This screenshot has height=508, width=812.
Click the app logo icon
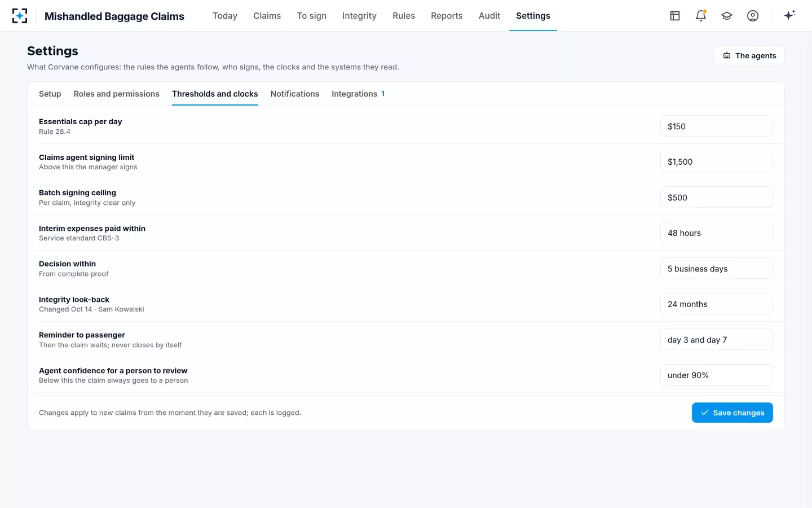coord(20,16)
